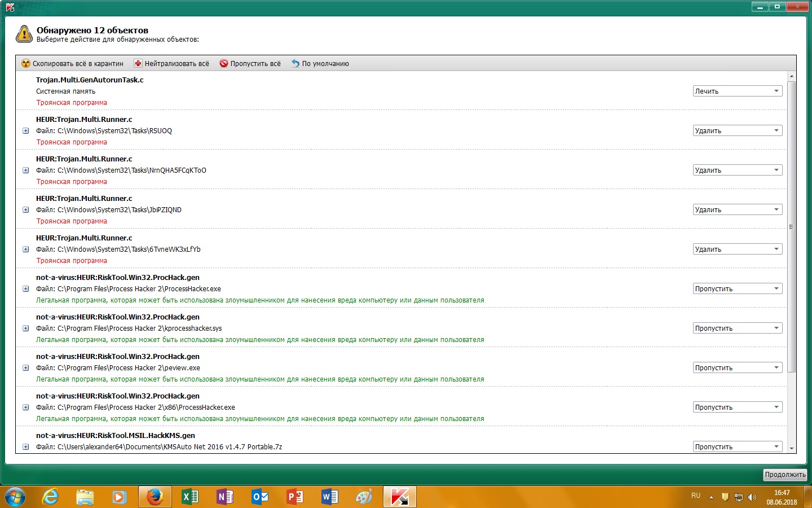Click the RU language indicator in tray

[x=696, y=496]
